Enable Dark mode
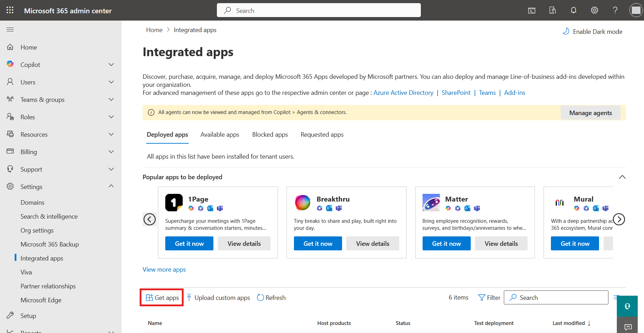The width and height of the screenshot is (644, 333). (592, 32)
